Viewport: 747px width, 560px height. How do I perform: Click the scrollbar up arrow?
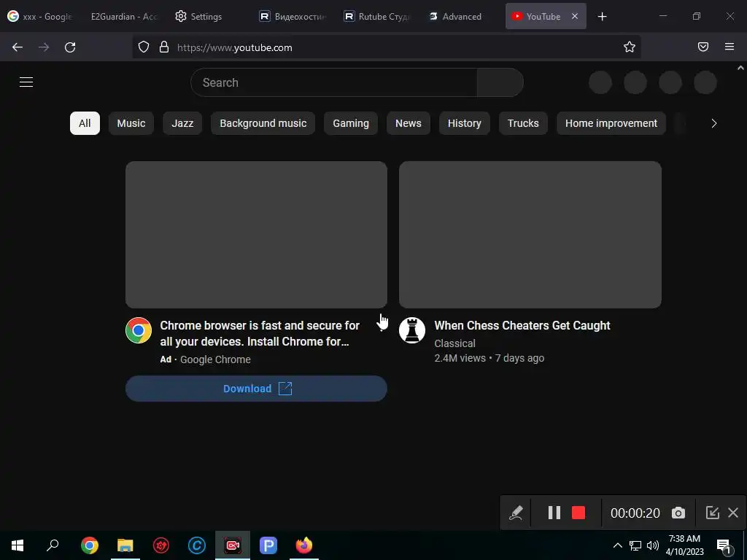(740, 68)
